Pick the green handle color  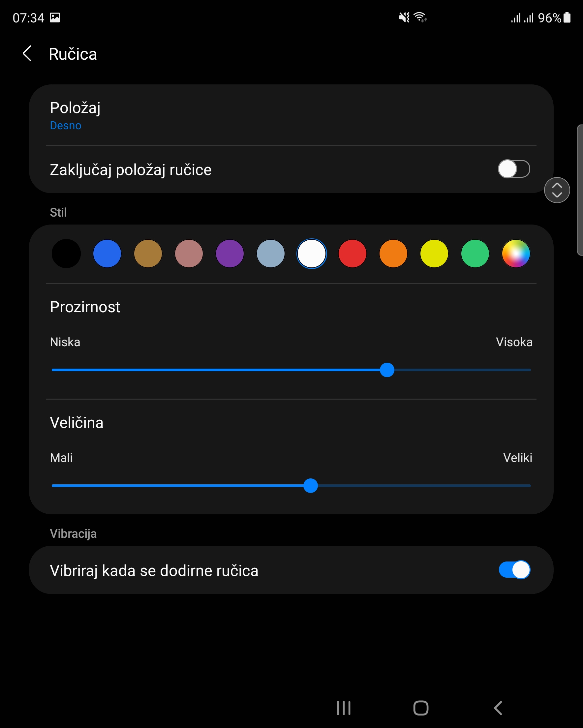pos(475,254)
